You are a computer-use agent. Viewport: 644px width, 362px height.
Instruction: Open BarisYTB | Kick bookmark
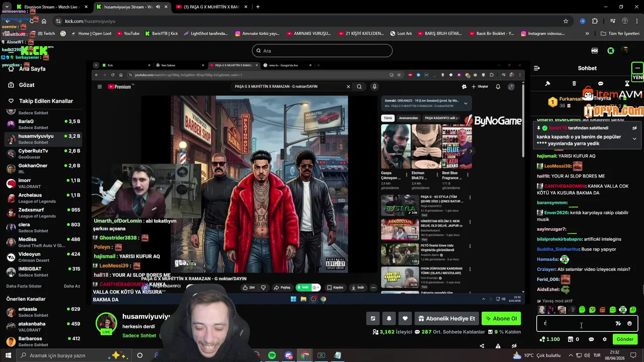[x=162, y=34]
